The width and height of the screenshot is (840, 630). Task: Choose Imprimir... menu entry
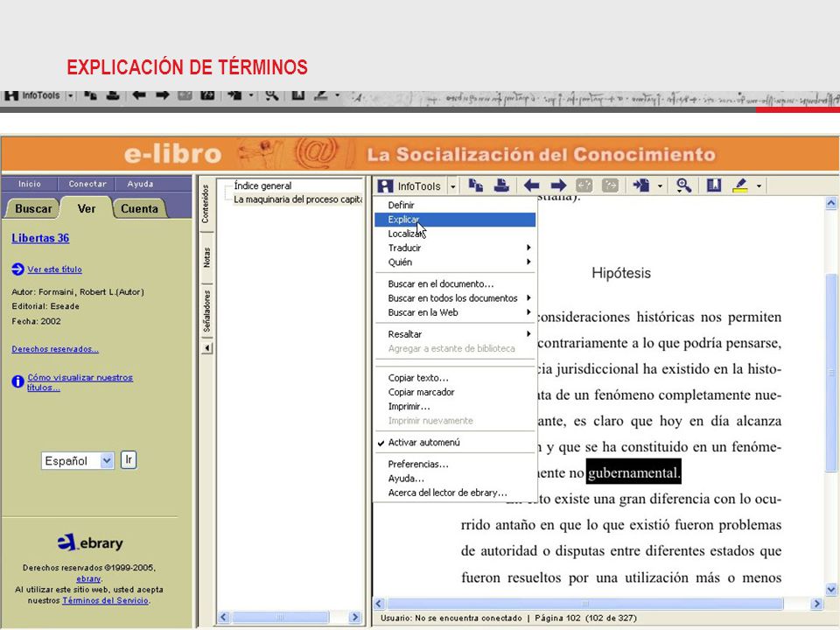pos(455,407)
